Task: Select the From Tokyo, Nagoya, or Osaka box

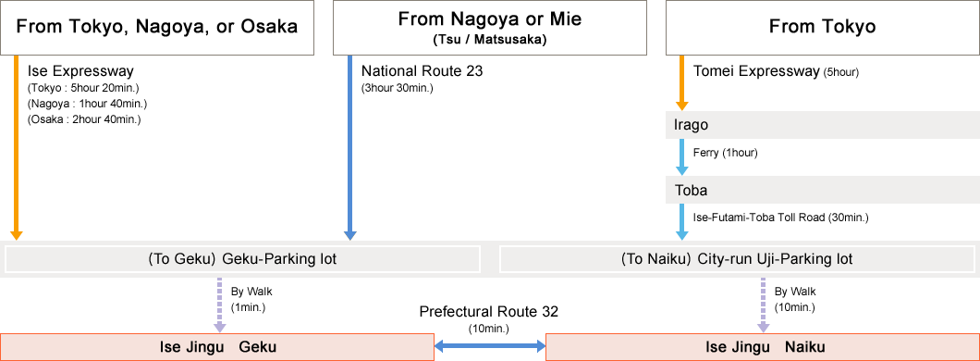Action: (x=157, y=28)
